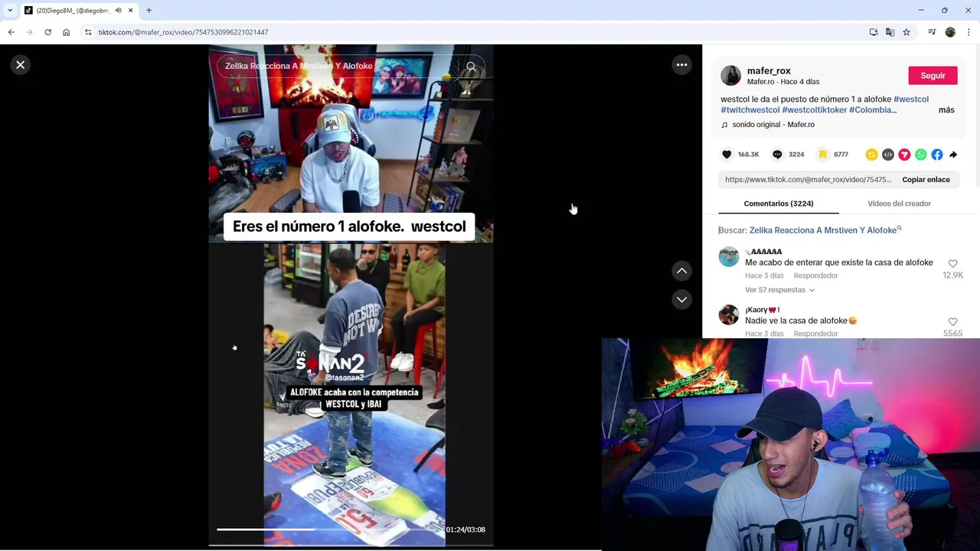Save video with bookmark icon

click(x=822, y=155)
